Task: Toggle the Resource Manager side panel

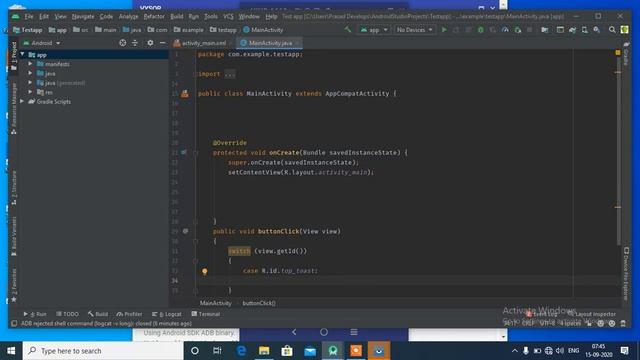Action: point(13,108)
